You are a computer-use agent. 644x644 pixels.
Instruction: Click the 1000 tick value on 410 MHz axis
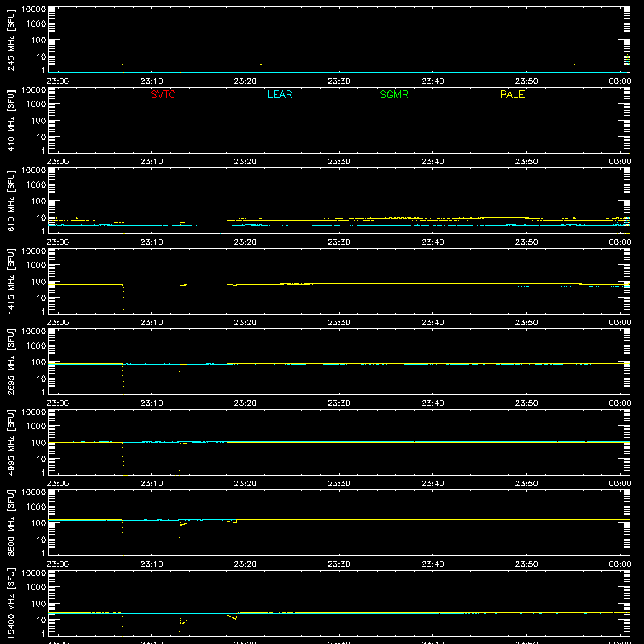pos(36,105)
